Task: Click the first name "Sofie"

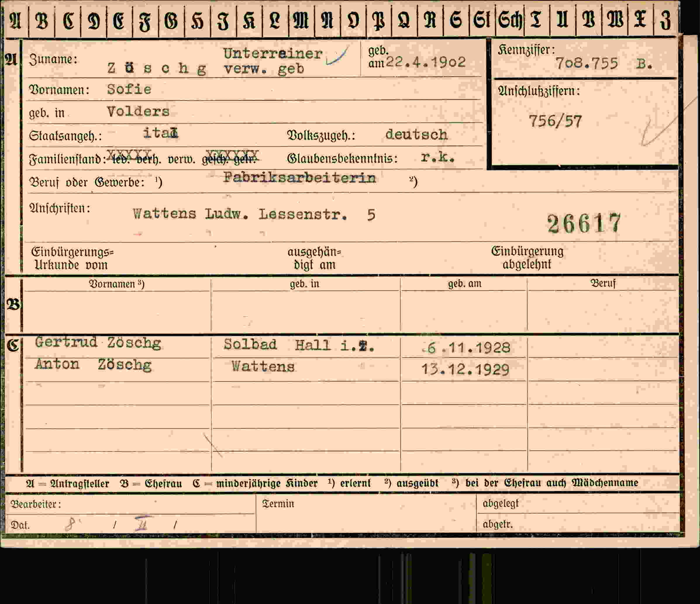Action: tap(129, 89)
